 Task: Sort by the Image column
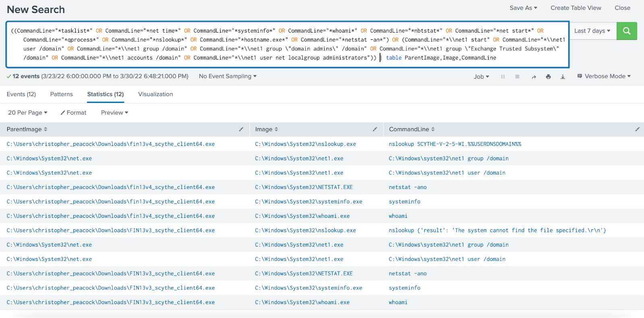coord(266,129)
